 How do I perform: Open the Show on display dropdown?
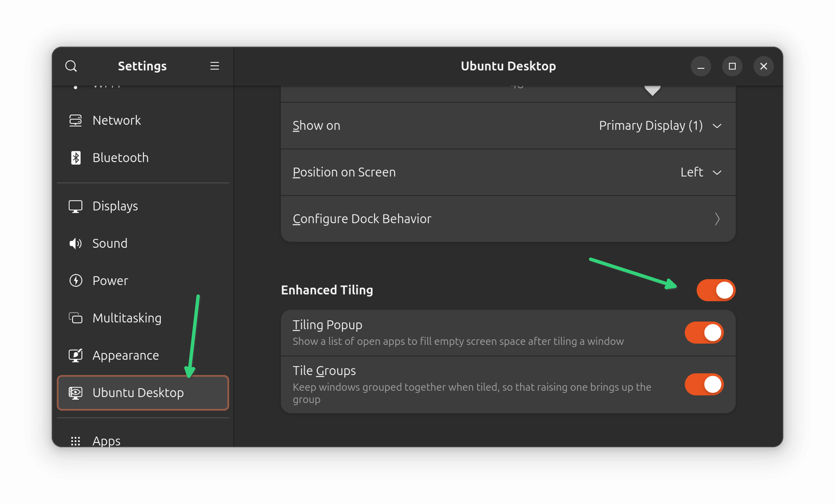click(660, 126)
